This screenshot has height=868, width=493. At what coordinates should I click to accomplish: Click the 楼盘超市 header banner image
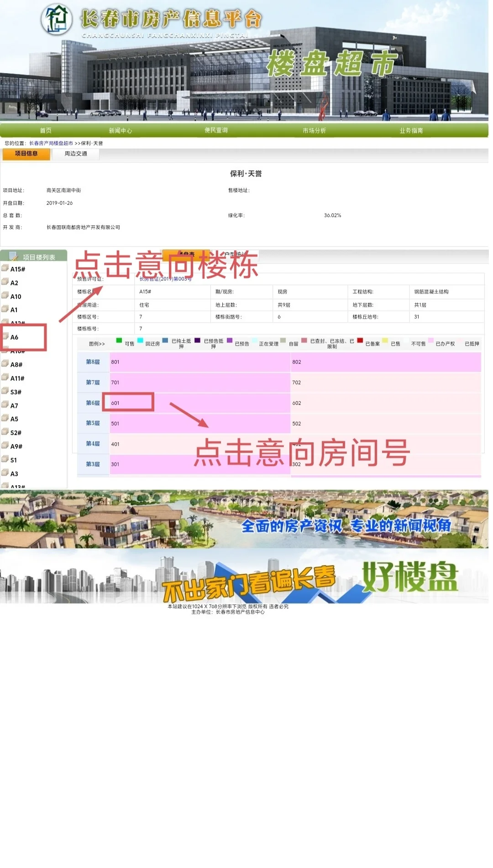[x=244, y=61]
